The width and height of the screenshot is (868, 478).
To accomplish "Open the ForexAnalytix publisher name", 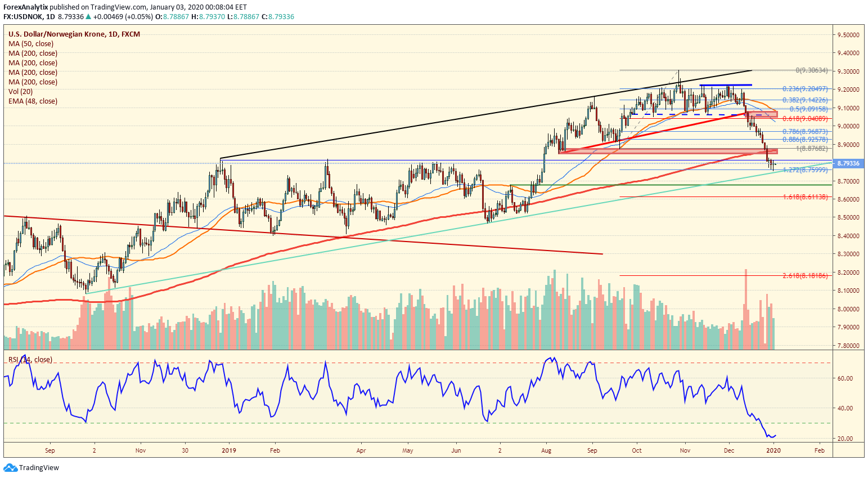I will 25,7.
